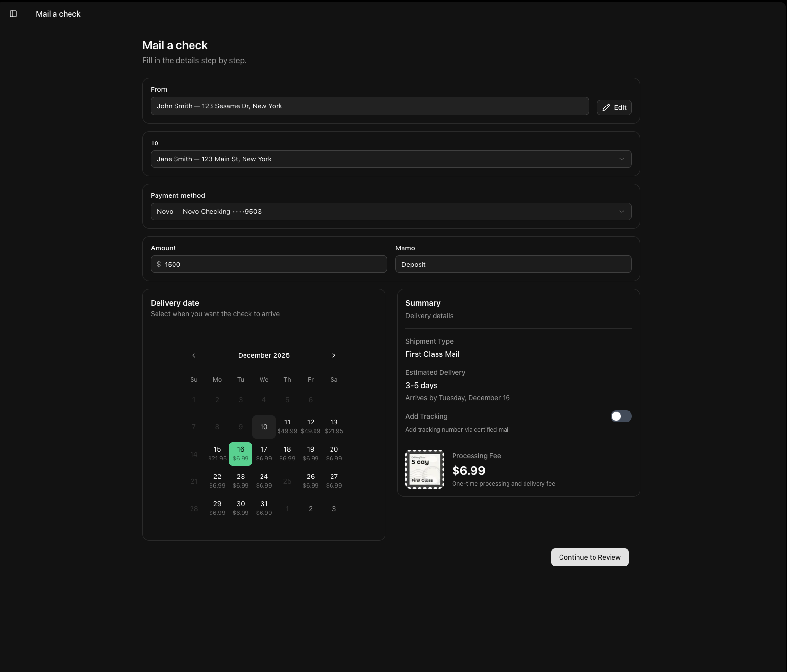Navigate to previous month with left chevron
787x672 pixels.
point(194,355)
